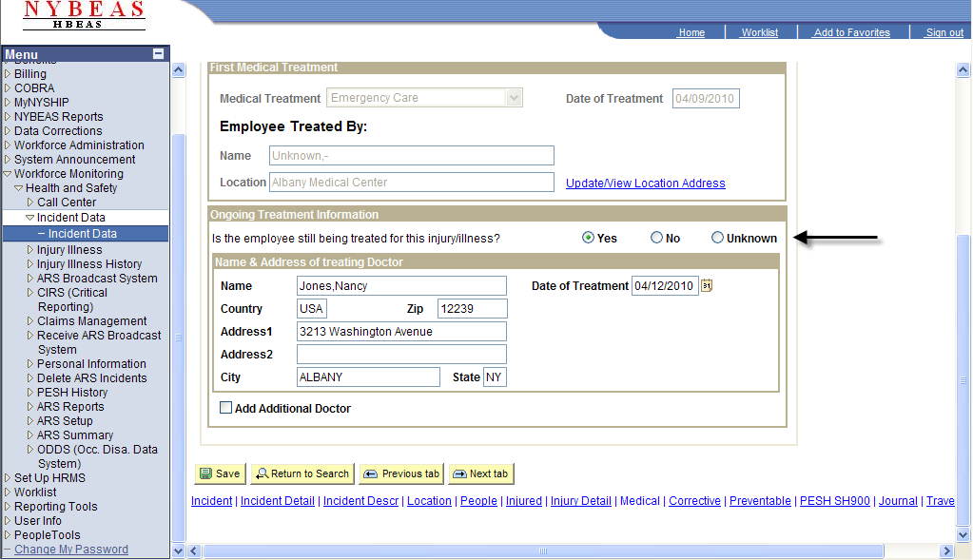Go to the Location tab link
973x560 pixels.
pyautogui.click(x=429, y=501)
